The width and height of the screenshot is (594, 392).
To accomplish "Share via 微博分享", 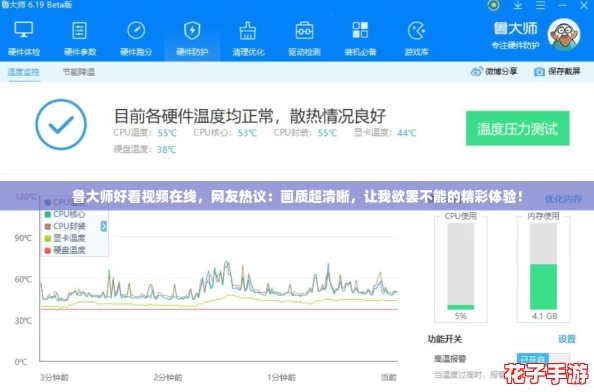I will [x=494, y=71].
